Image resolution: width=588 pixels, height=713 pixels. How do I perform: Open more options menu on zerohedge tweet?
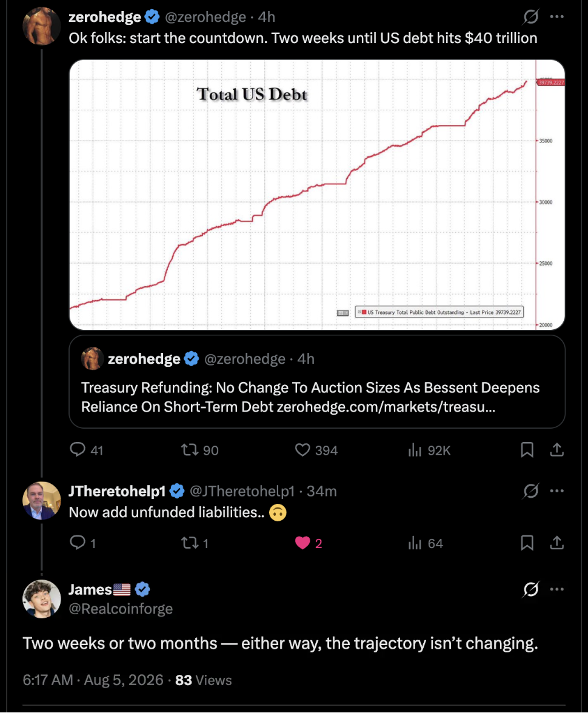click(x=556, y=17)
